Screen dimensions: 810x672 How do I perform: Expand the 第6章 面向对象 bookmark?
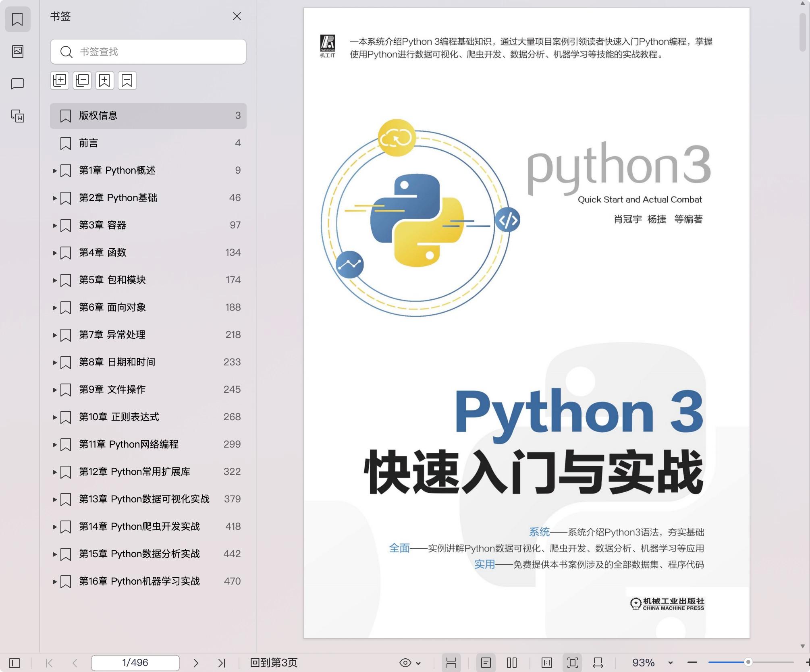55,308
